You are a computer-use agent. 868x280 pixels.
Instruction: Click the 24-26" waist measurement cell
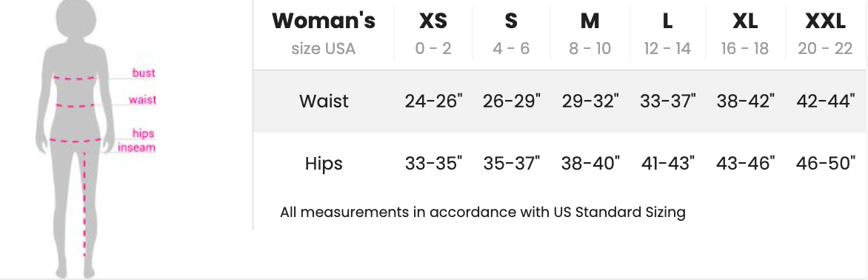[x=433, y=101]
